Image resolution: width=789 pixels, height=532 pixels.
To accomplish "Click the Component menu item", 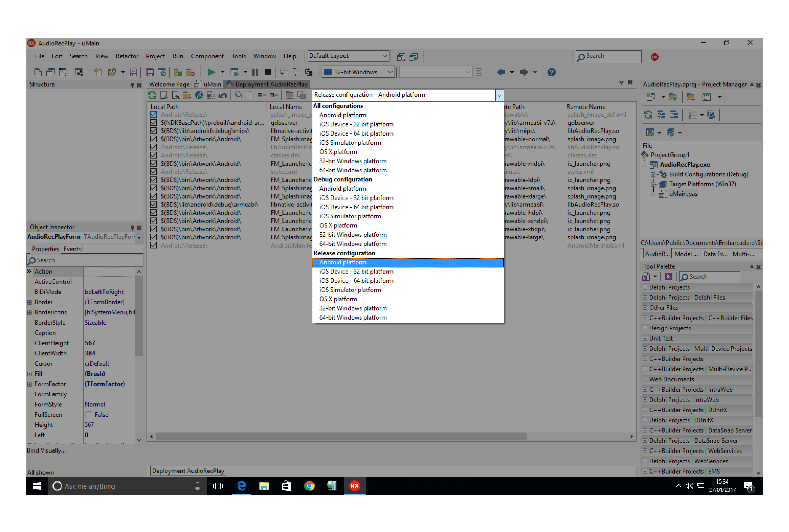I will click(x=206, y=56).
